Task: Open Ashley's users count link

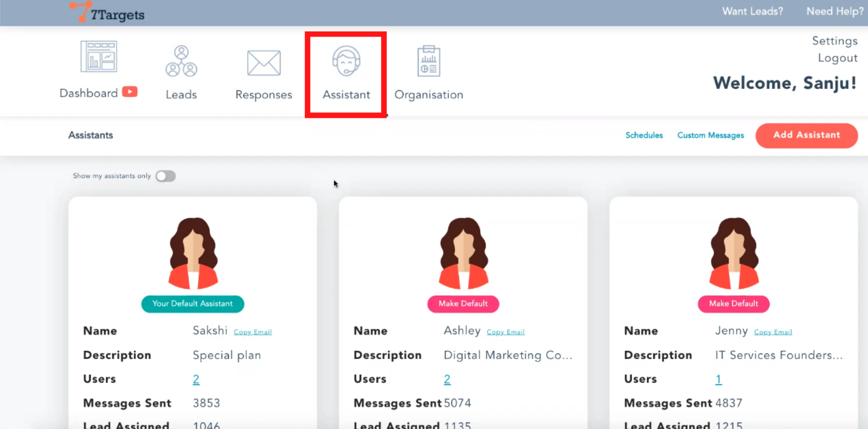Action: pyautogui.click(x=447, y=379)
